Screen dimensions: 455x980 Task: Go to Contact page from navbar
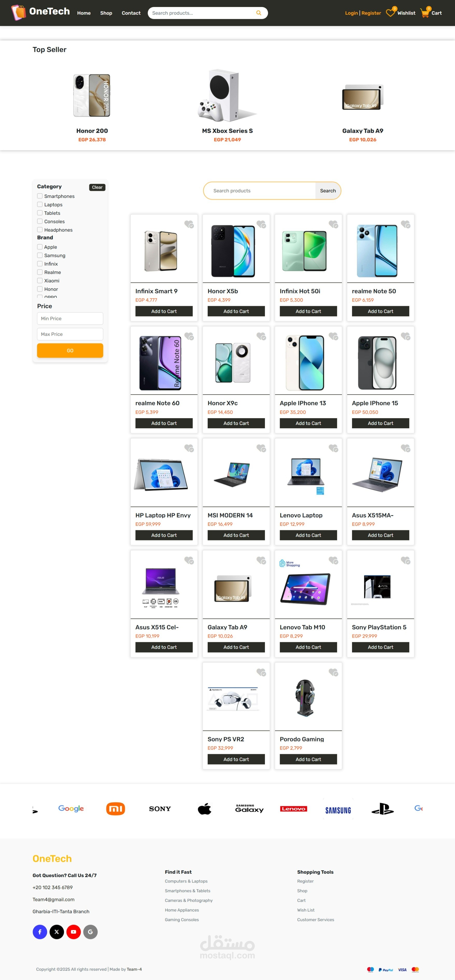(131, 13)
